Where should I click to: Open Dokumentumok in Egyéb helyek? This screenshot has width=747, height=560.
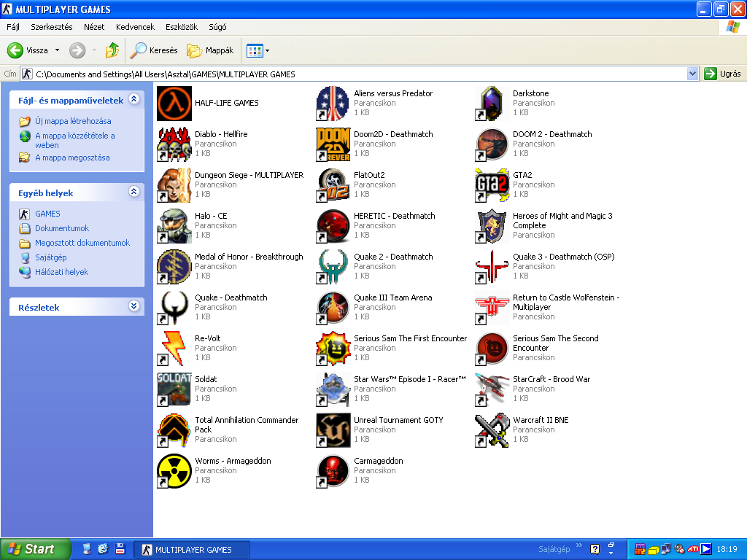(62, 228)
